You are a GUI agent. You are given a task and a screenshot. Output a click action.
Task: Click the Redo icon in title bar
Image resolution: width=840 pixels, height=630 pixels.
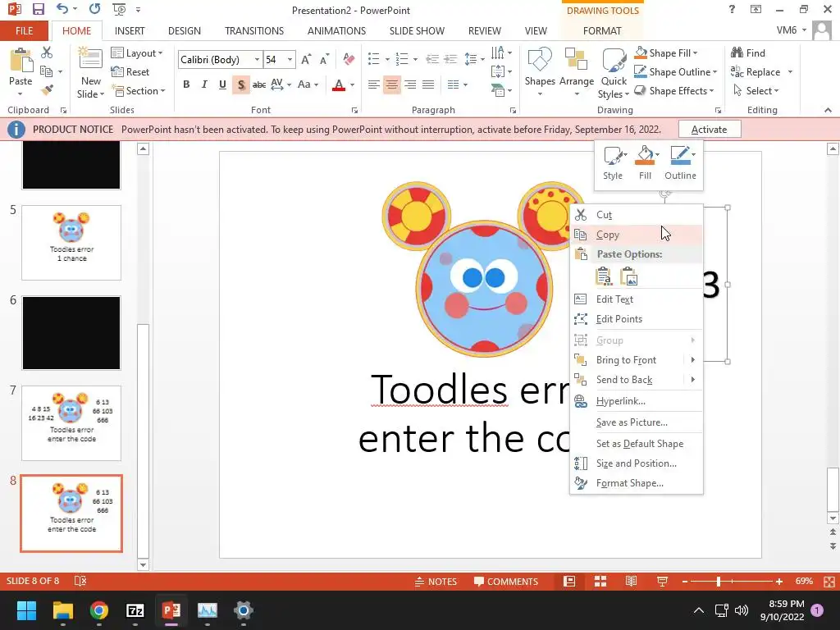[95, 9]
